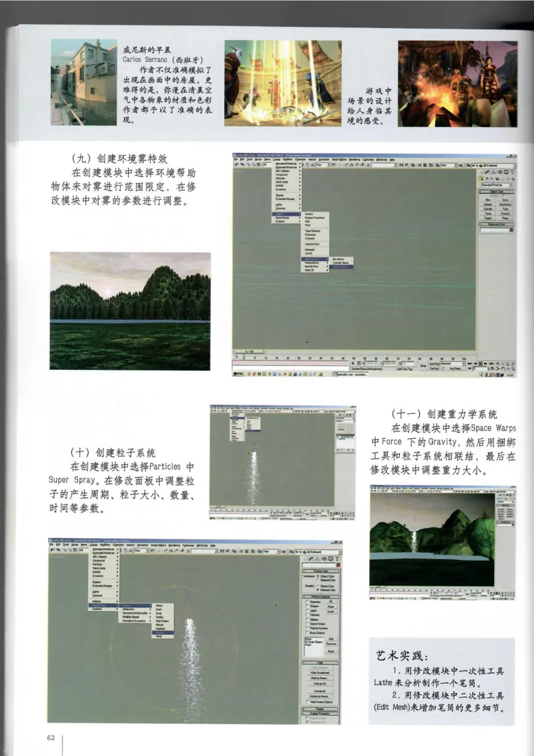Viewport: 534px width, 756px height.
Task: Click inside the Name and Color field
Action: pos(493,230)
